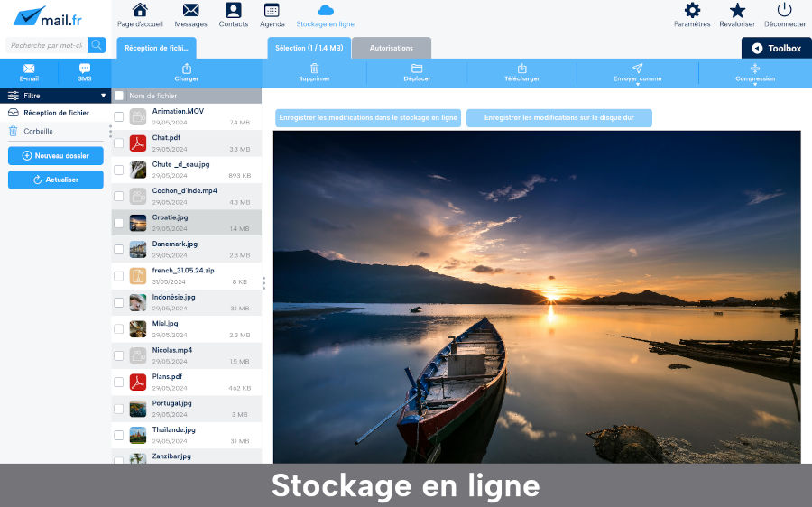Open the Envoyer comme dropdown
812x507 pixels.
637,73
